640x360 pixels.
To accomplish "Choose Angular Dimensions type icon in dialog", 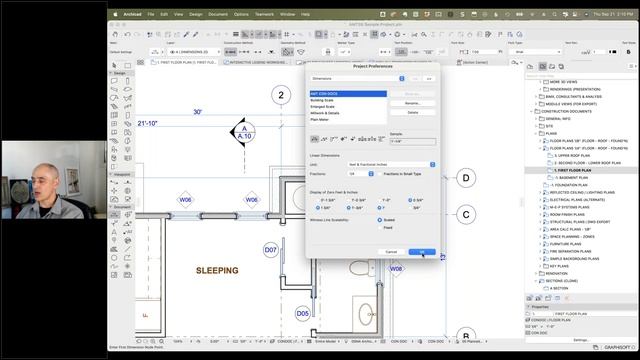I will point(324,139).
